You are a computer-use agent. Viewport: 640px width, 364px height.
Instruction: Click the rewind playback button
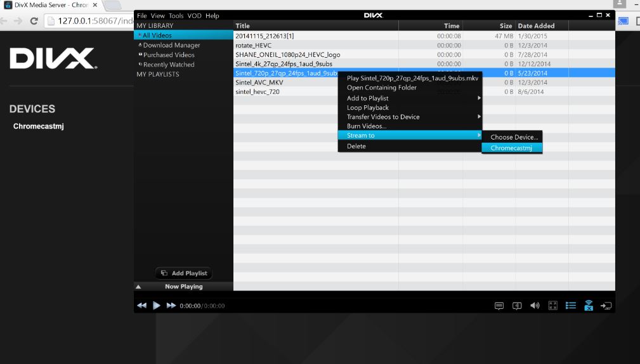141,306
